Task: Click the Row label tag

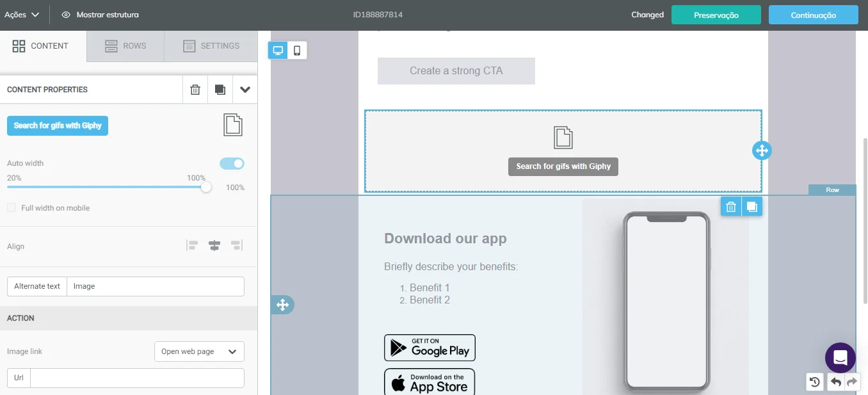Action: [832, 190]
